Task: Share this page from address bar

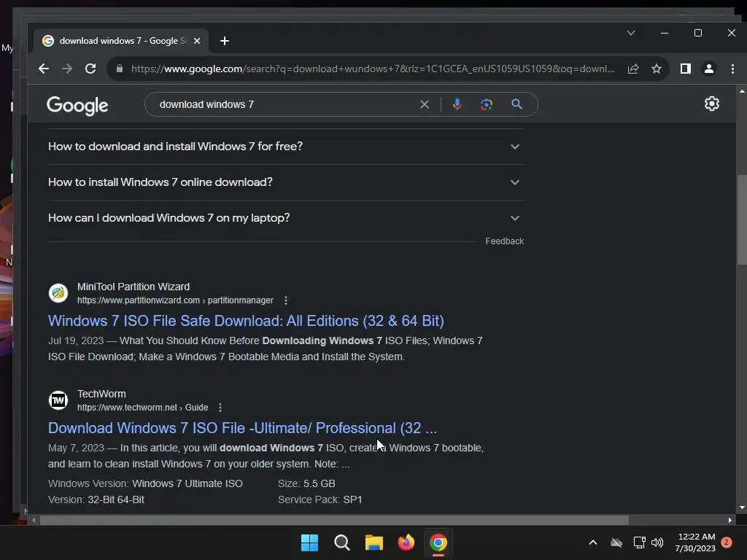Action: click(x=633, y=69)
